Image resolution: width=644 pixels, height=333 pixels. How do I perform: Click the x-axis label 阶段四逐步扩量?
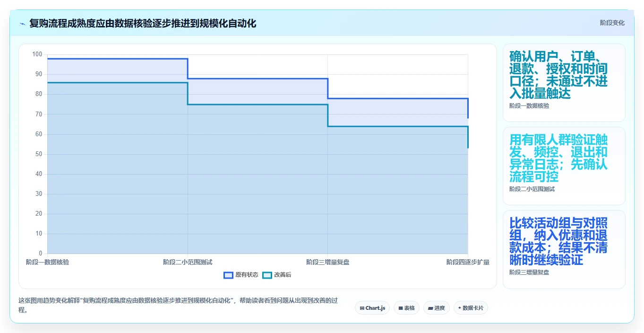[x=468, y=262]
